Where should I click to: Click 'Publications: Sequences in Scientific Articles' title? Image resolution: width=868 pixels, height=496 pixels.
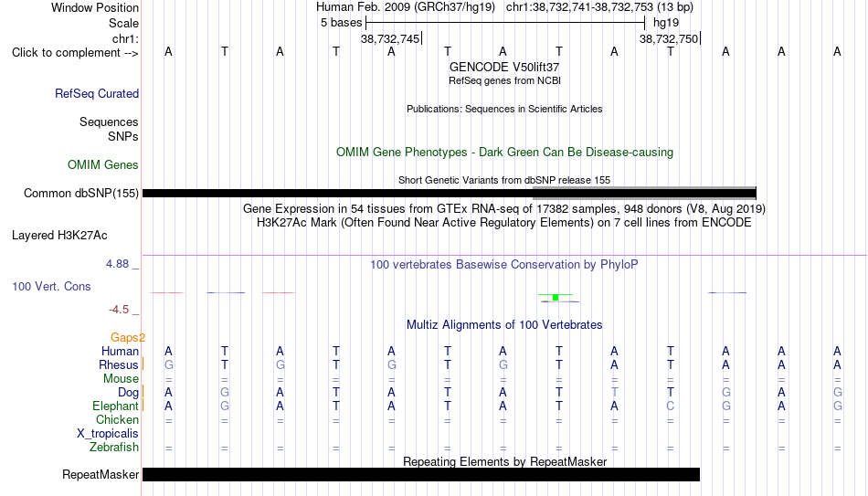click(504, 109)
